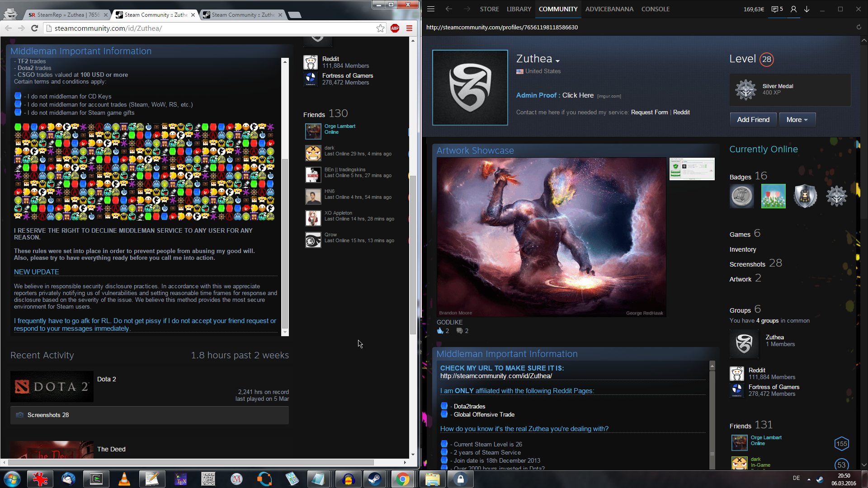Click the Steam reload page icon
The width and height of the screenshot is (868, 488).
coord(859,27)
